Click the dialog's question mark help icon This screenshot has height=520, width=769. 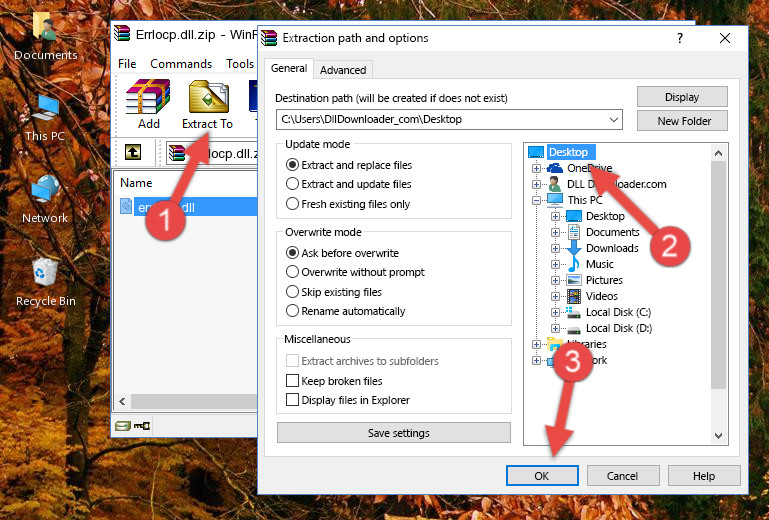pos(680,38)
